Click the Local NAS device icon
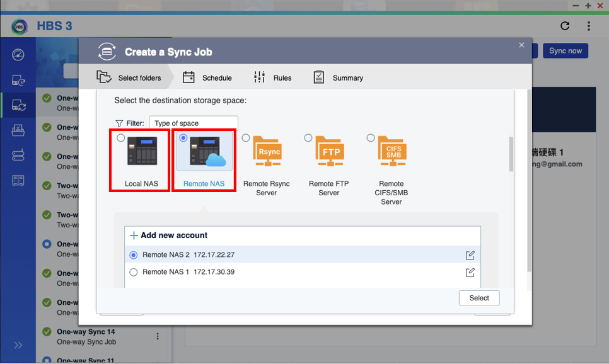Viewport: 609px width, 364px height. pos(142,151)
